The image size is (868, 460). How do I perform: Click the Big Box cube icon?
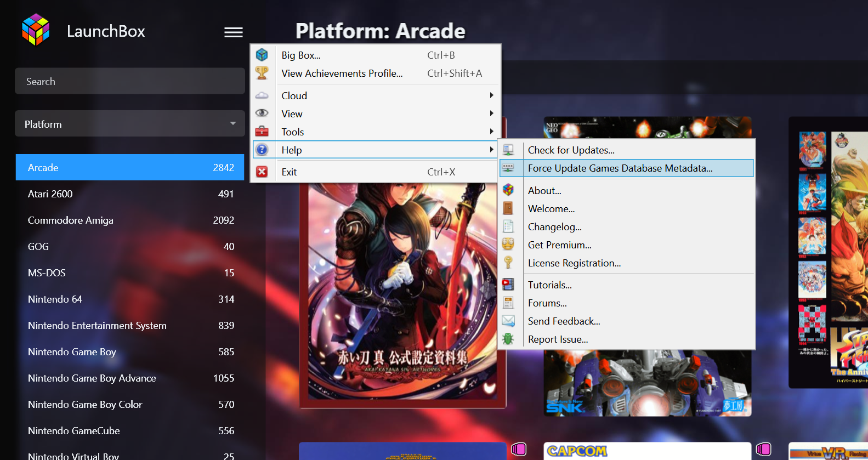262,55
